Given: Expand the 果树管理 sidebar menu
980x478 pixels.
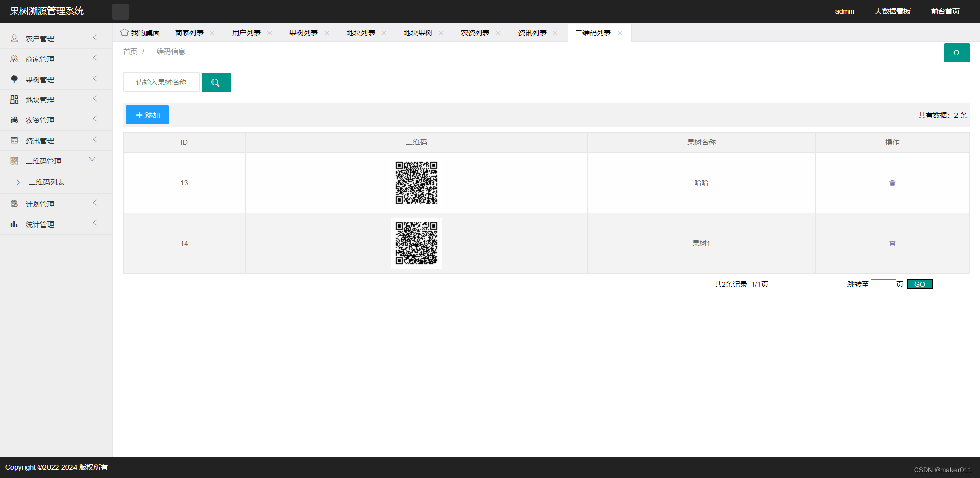Looking at the screenshot, I should click(56, 80).
